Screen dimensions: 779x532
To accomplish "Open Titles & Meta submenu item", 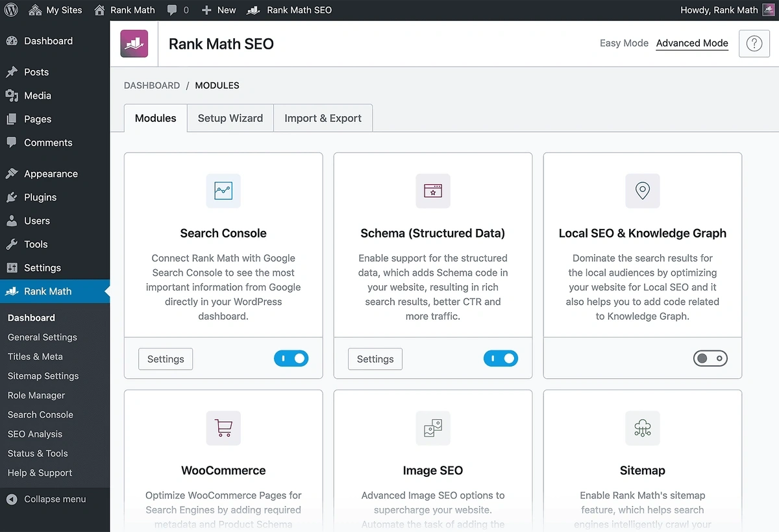I will 35,357.
